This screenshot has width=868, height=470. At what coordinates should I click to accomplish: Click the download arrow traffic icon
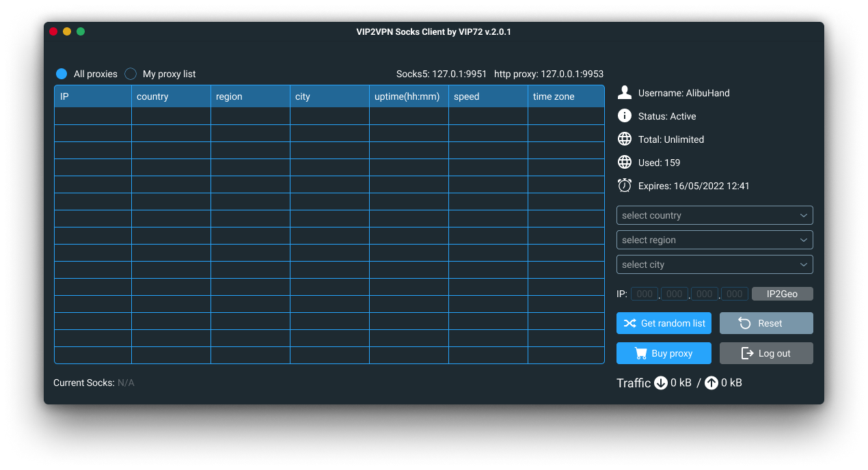(661, 383)
